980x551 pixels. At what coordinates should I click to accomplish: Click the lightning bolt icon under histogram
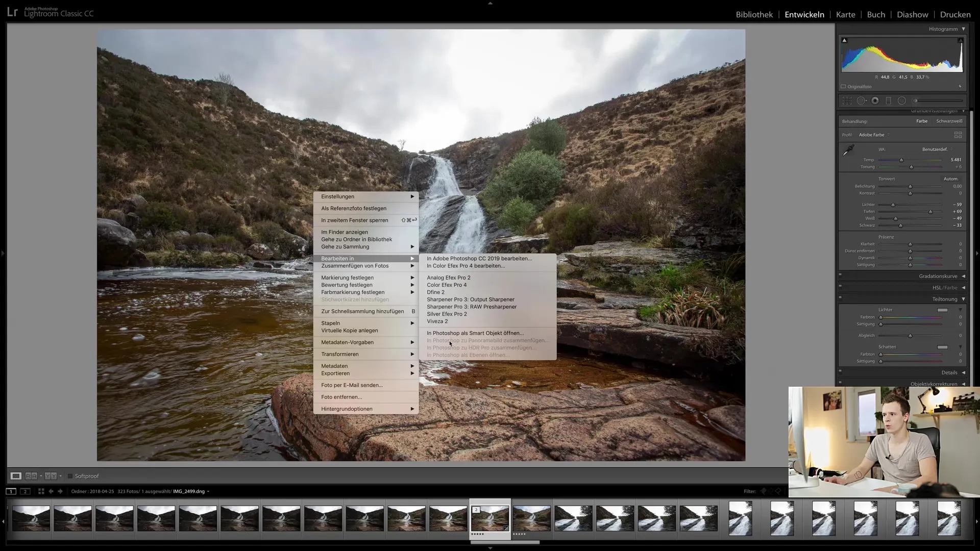pyautogui.click(x=960, y=86)
